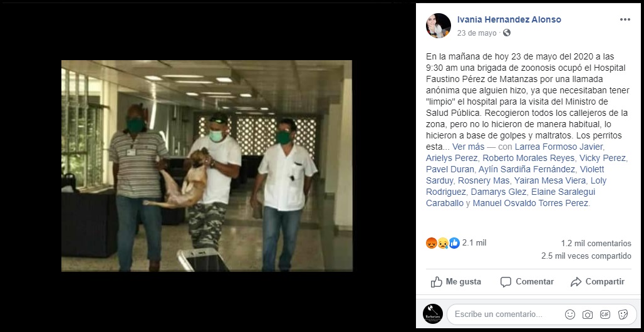The image size is (644, 332).
Task: Insert a GIF in the comment
Action: point(605,314)
